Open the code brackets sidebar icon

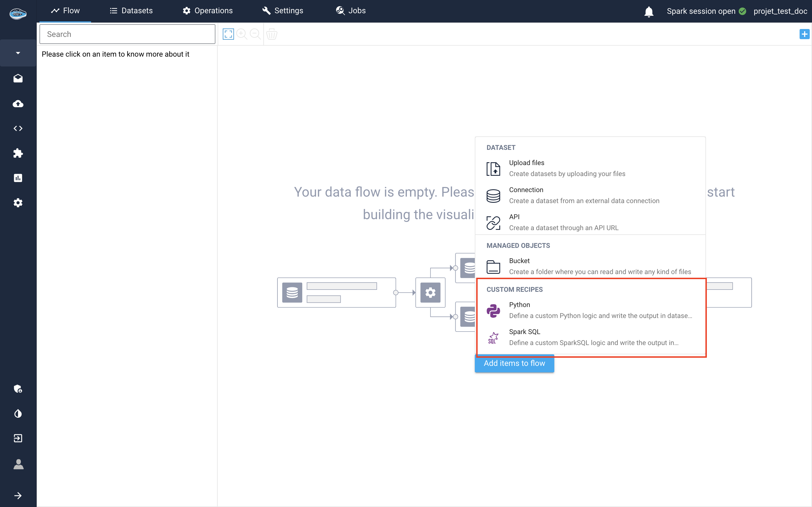tap(18, 128)
